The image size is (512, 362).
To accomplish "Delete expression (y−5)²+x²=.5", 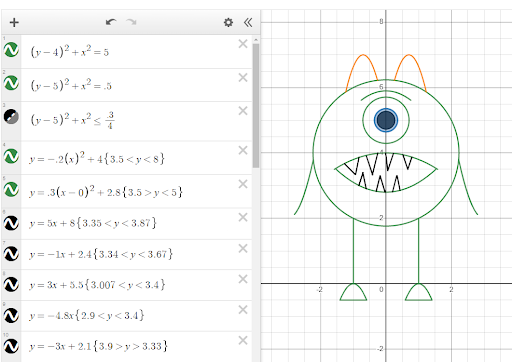I will click(243, 77).
